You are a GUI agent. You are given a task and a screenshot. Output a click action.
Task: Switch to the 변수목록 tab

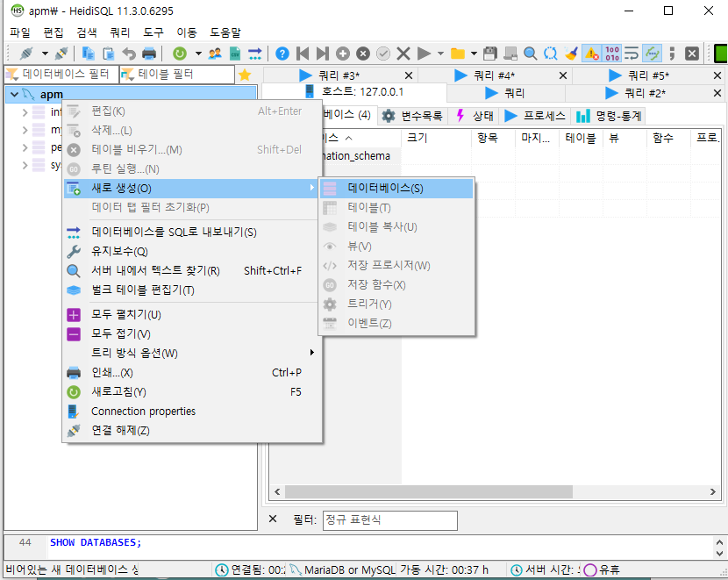tap(412, 116)
